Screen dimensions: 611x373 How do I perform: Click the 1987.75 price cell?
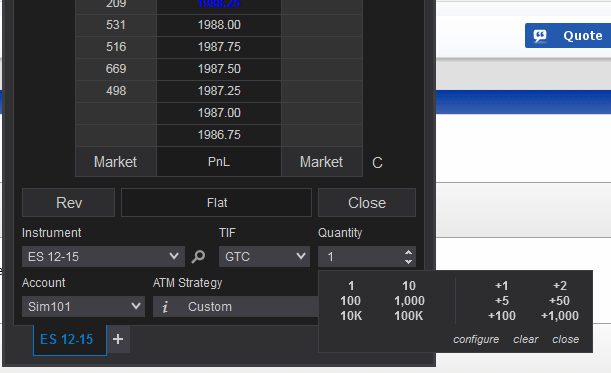(219, 47)
